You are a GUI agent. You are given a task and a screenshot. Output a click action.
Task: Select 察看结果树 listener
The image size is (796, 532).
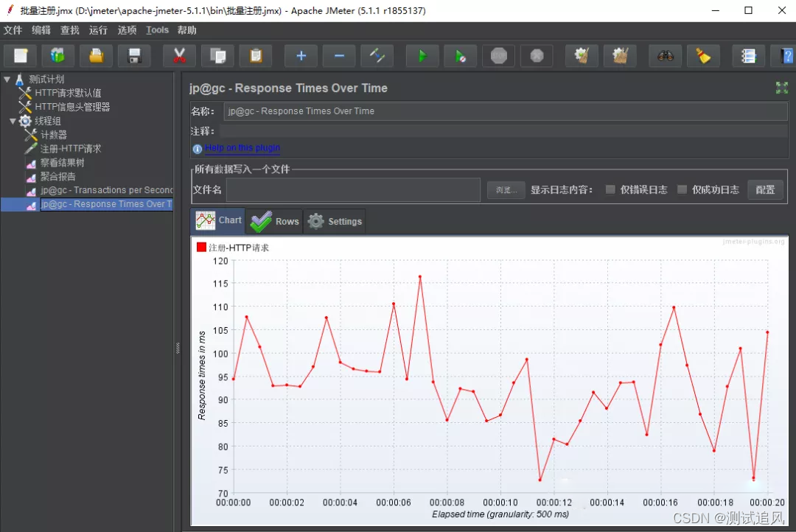(x=62, y=162)
